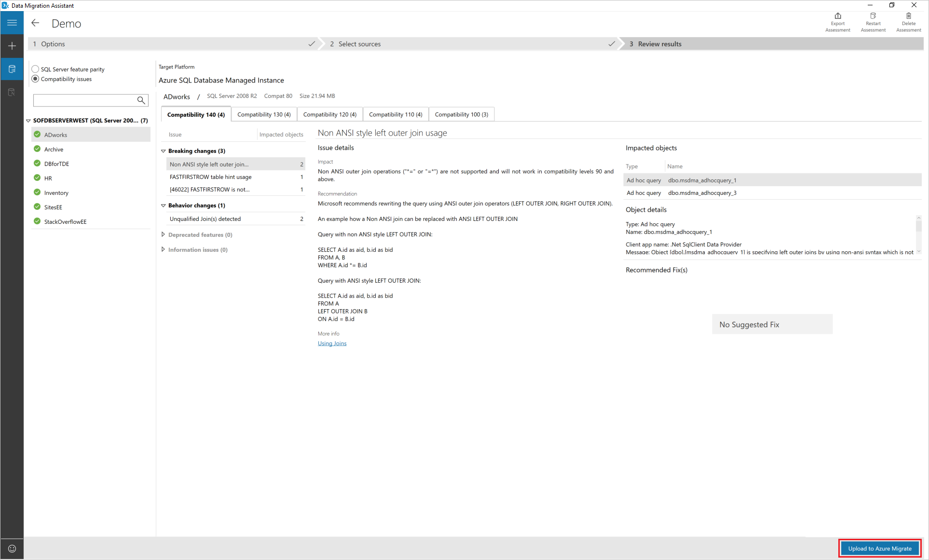Open the assessments icon in sidebar
The width and height of the screenshot is (929, 560).
(x=12, y=69)
